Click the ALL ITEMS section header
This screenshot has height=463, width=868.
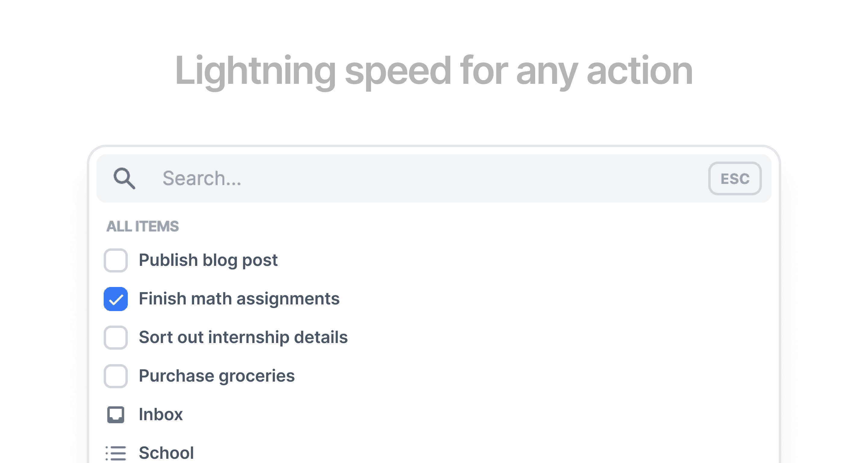(x=143, y=226)
